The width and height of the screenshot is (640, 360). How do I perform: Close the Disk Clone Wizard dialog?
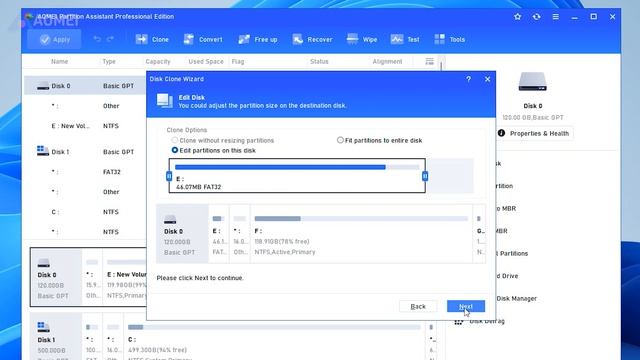tap(487, 79)
